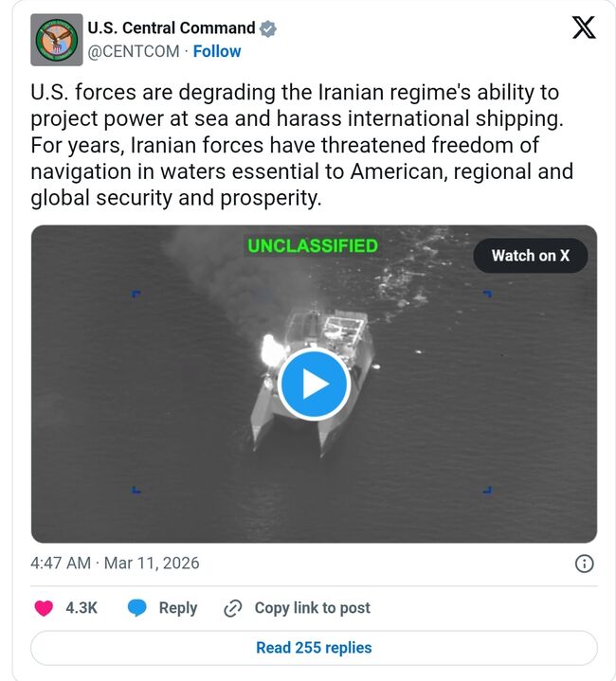616x681 pixels.
Task: Click the green UNCLASSIFIED label on video
Action: pyautogui.click(x=313, y=246)
